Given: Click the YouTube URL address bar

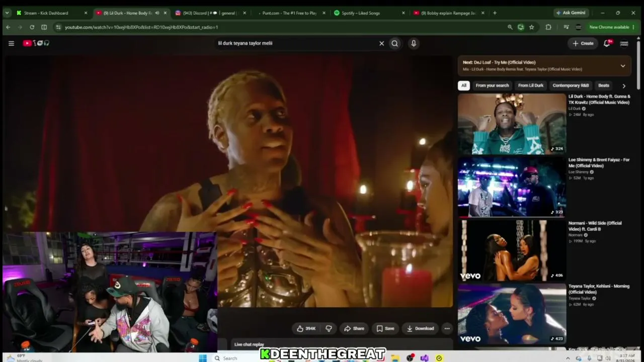Looking at the screenshot, I should (x=282, y=27).
